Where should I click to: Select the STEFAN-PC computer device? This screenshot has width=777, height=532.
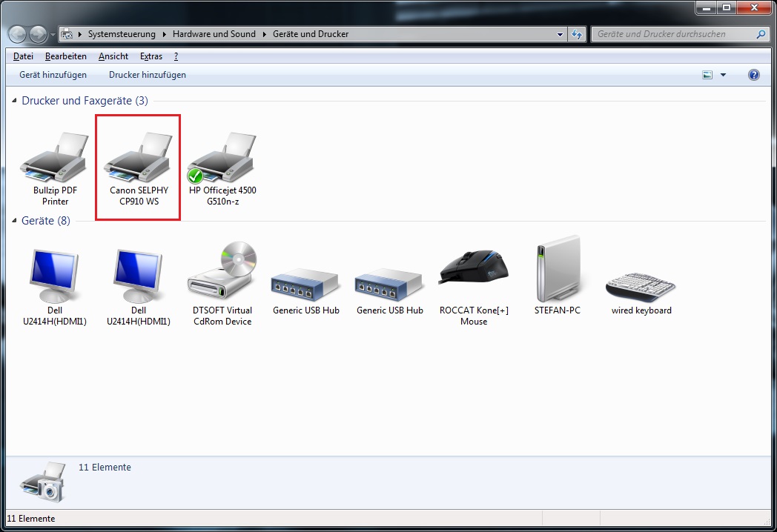coord(558,277)
